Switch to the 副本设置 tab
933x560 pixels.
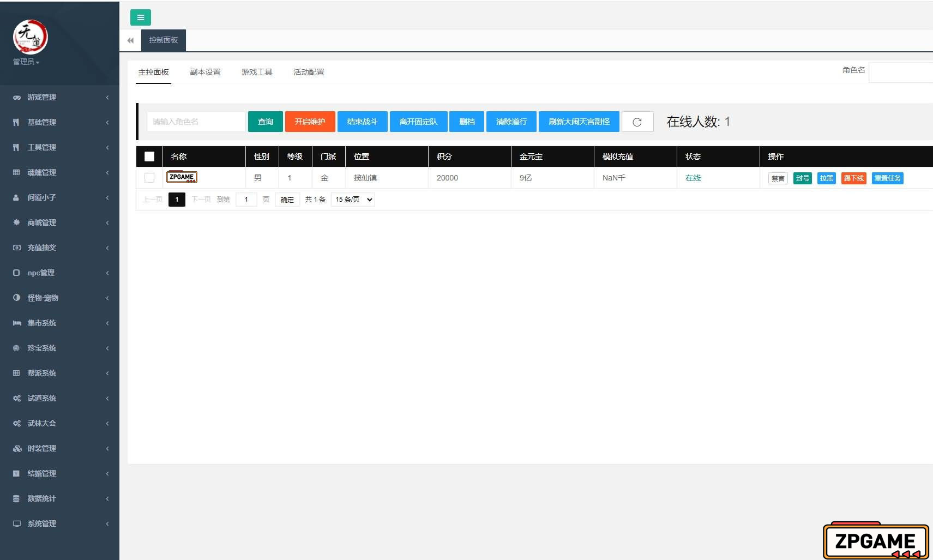point(205,72)
